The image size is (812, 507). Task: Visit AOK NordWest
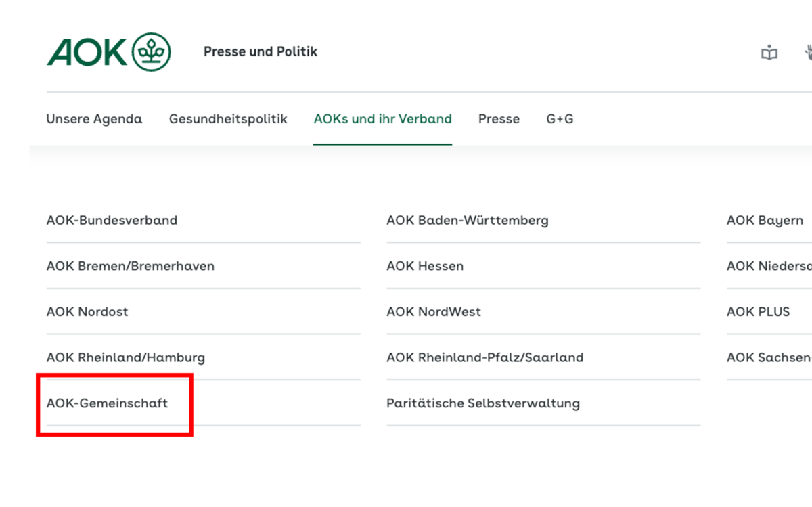(x=434, y=312)
